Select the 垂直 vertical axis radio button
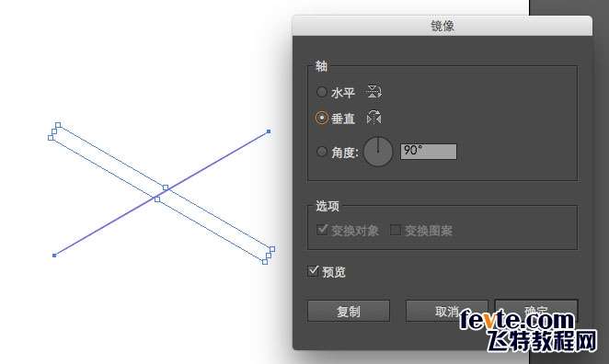Image resolution: width=609 pixels, height=364 pixels. [x=322, y=118]
